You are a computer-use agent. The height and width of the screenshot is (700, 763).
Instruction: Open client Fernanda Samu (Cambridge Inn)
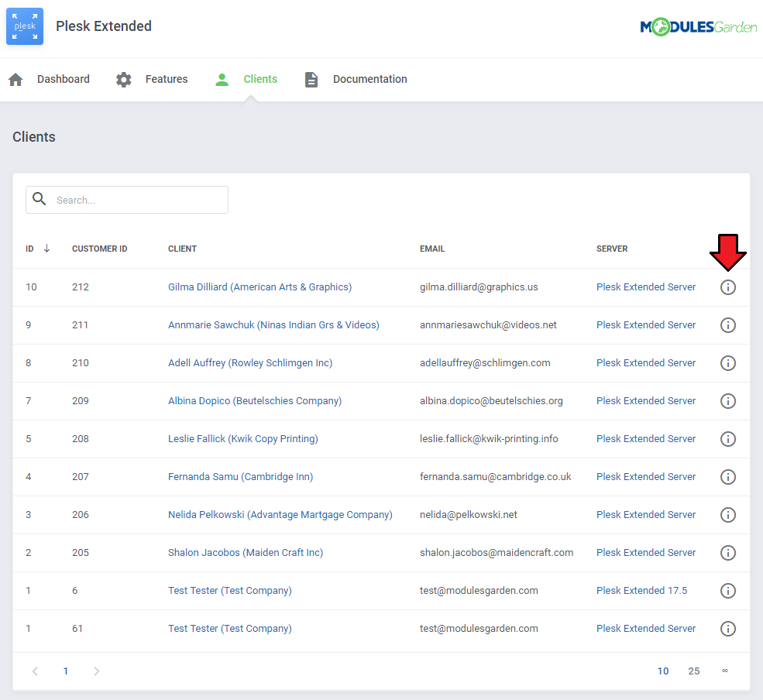point(240,477)
